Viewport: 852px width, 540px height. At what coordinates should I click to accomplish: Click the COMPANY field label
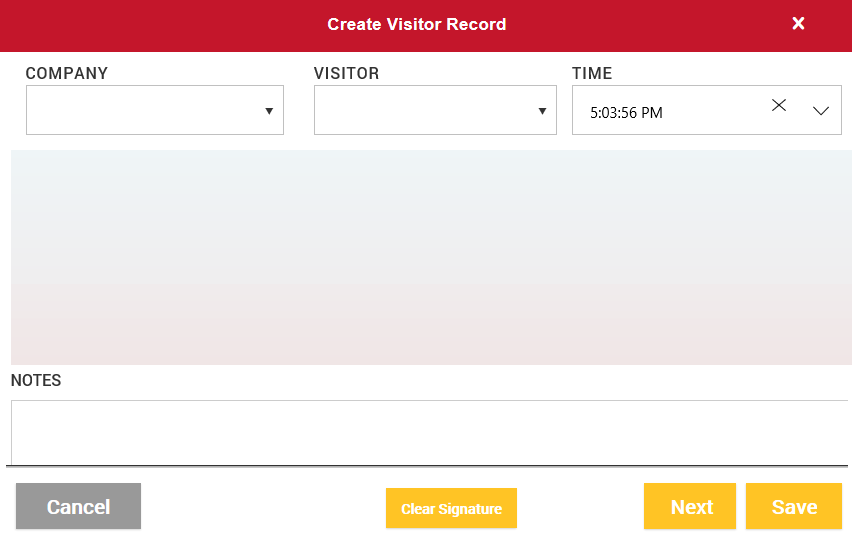(x=66, y=73)
